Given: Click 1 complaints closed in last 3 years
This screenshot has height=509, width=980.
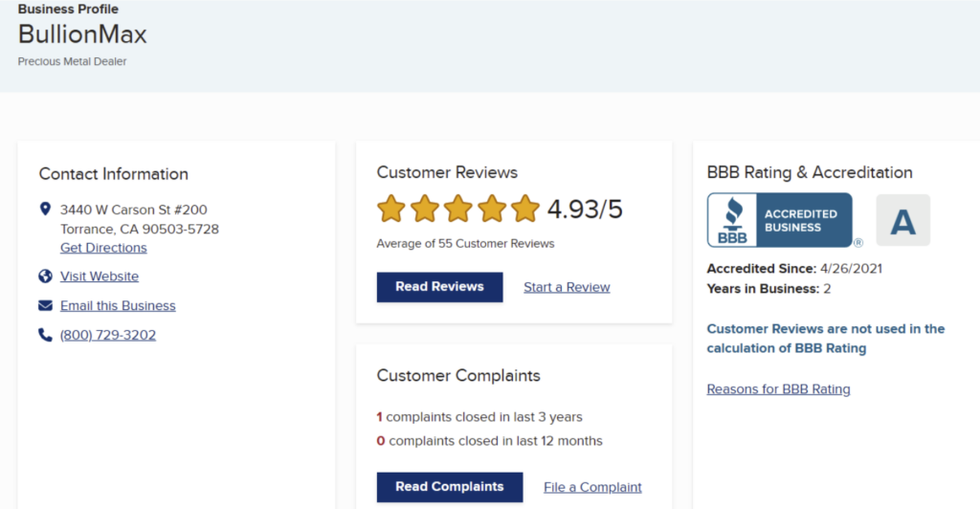Looking at the screenshot, I should click(x=479, y=416).
